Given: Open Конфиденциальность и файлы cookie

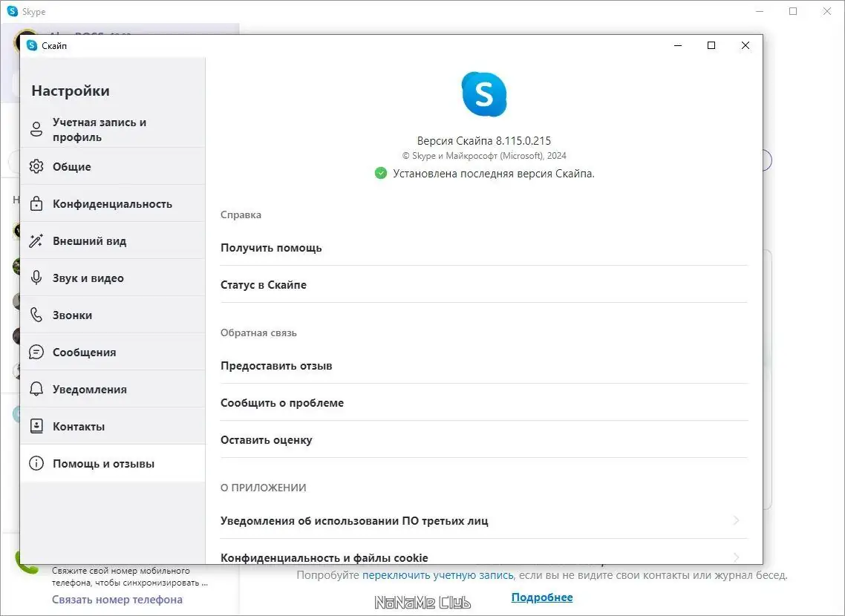Looking at the screenshot, I should click(x=484, y=554).
